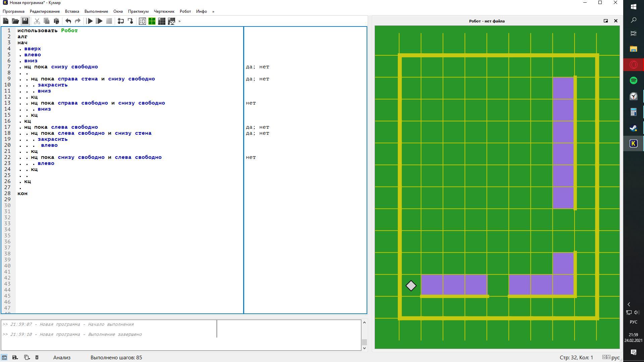Open save console output dropdown in status bar
The width and height of the screenshot is (644, 362).
point(15,357)
